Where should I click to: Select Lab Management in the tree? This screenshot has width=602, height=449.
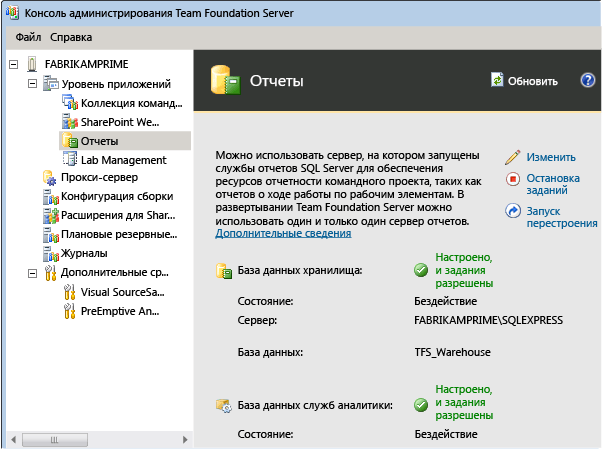(124, 160)
